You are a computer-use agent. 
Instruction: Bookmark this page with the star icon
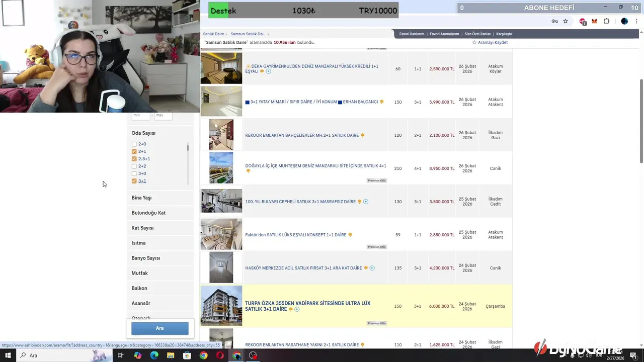(x=566, y=21)
